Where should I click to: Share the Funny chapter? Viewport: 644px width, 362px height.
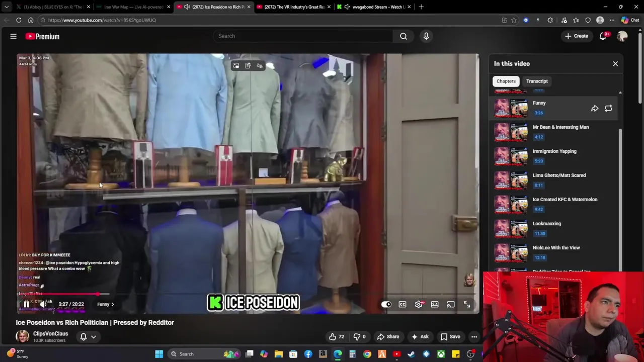(595, 109)
